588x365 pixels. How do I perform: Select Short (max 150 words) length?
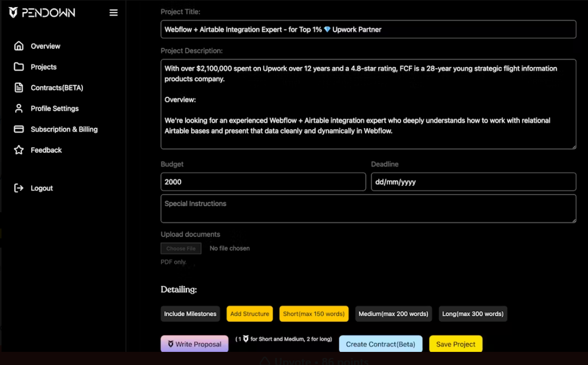pyautogui.click(x=314, y=314)
